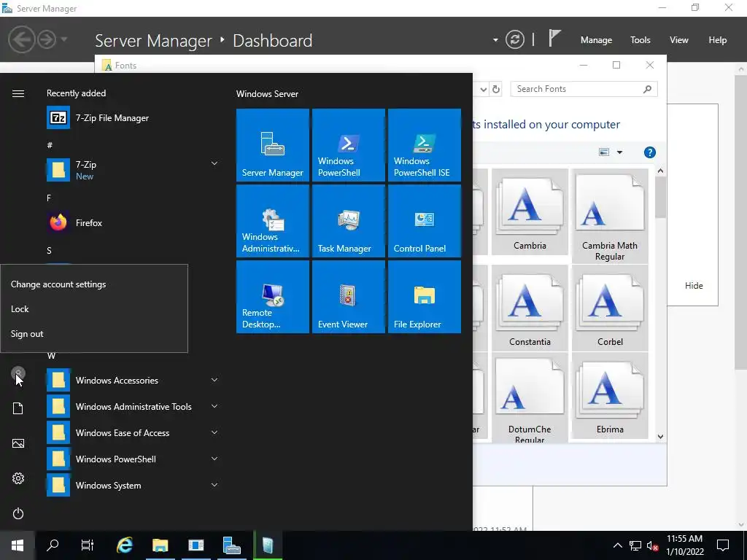The image size is (747, 560).
Task: Click the muted volume tray icon
Action: (x=652, y=545)
